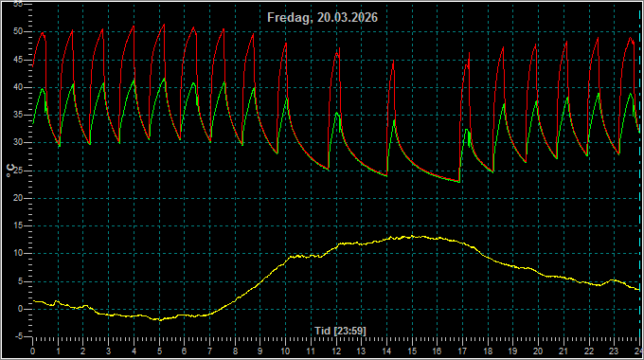
Task: Select hour 20 on the time axis
Action: click(x=538, y=351)
